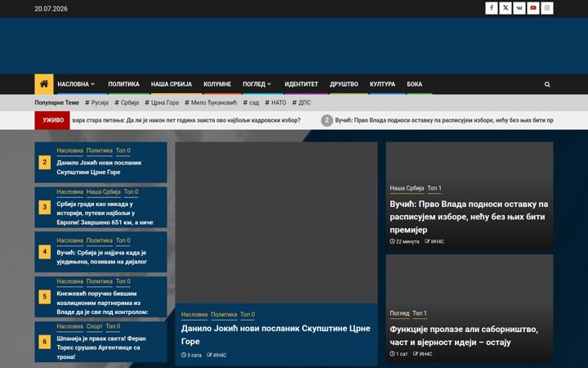Click Наша Србија category on sidebar item 3

[104, 191]
